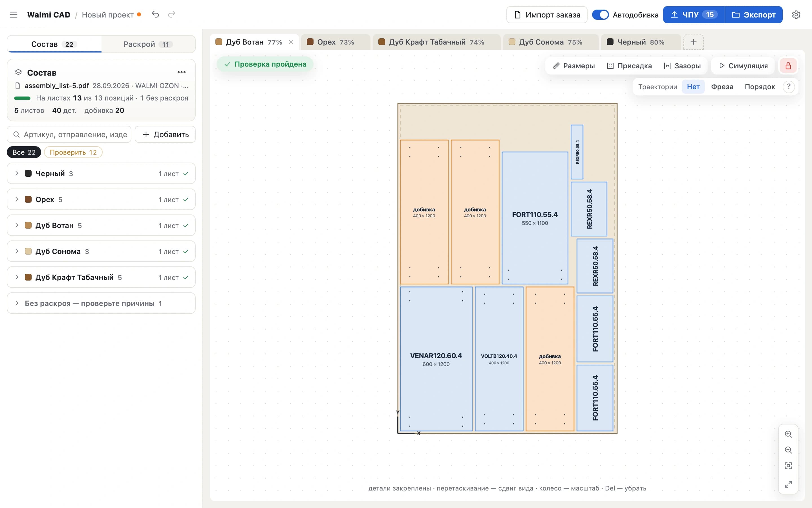Screen dimensions: 812x508
Task: Focus the article search field
Action: pos(69,134)
